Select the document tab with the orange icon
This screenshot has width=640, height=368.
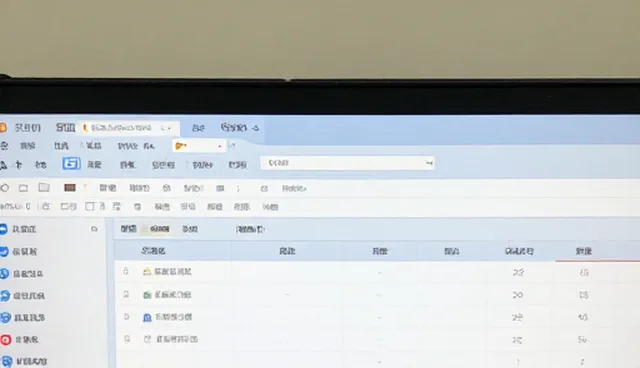[129, 128]
